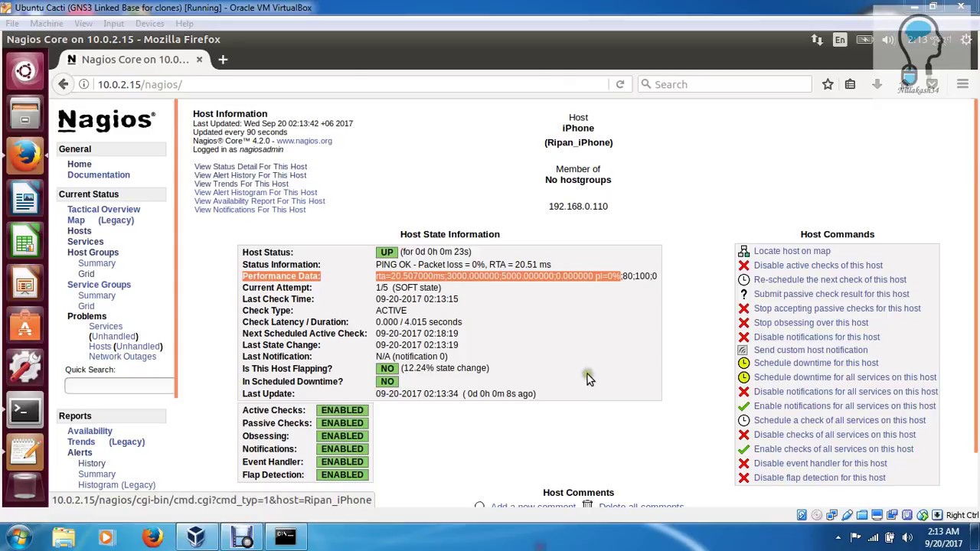Viewport: 980px width, 551px height.
Task: Click Disable checks of all services link
Action: pos(835,435)
